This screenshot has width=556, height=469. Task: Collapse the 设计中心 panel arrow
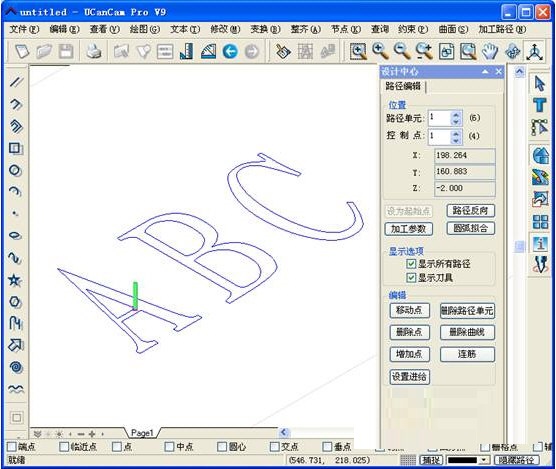(x=485, y=72)
